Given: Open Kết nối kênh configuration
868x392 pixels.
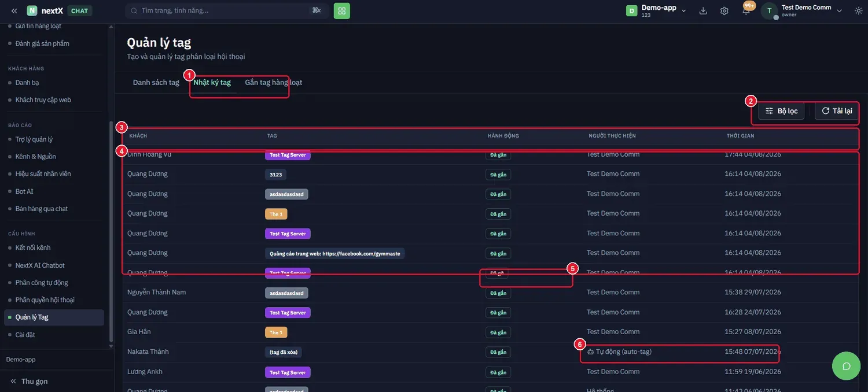Looking at the screenshot, I should [33, 247].
